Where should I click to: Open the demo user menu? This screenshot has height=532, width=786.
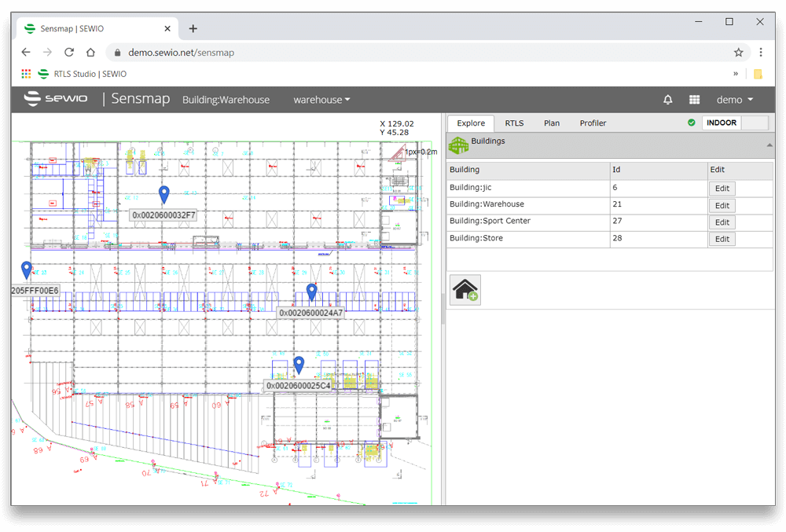pyautogui.click(x=733, y=100)
